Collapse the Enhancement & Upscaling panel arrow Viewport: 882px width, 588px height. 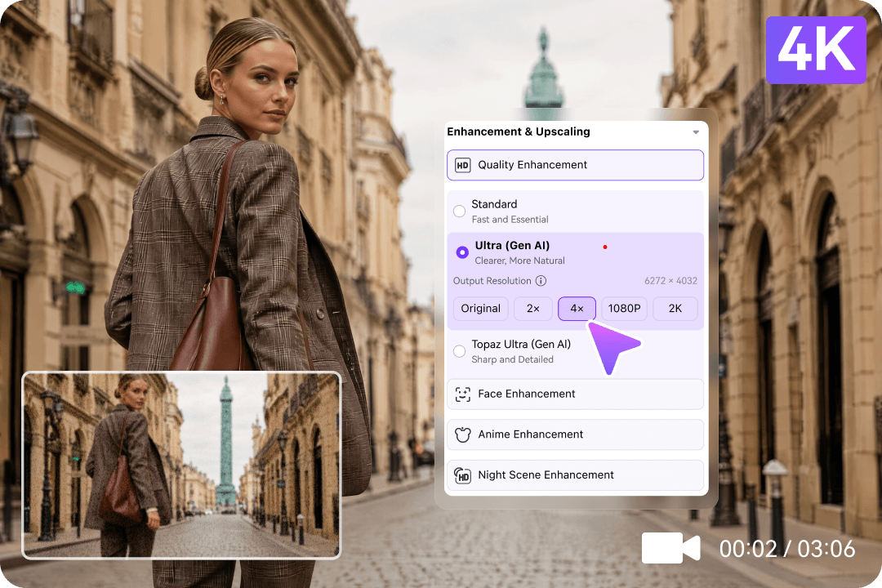(696, 132)
